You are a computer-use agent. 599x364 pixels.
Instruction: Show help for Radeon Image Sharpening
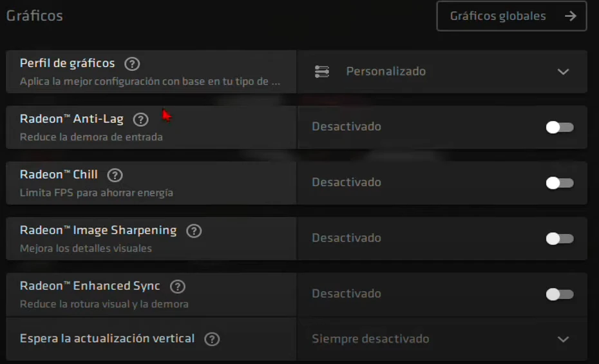(193, 231)
